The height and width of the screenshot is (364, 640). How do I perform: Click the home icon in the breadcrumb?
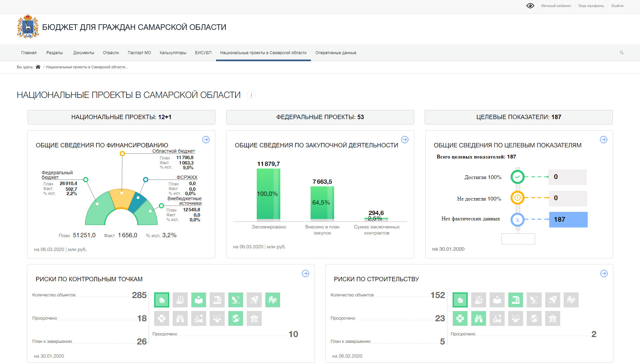pos(38,67)
